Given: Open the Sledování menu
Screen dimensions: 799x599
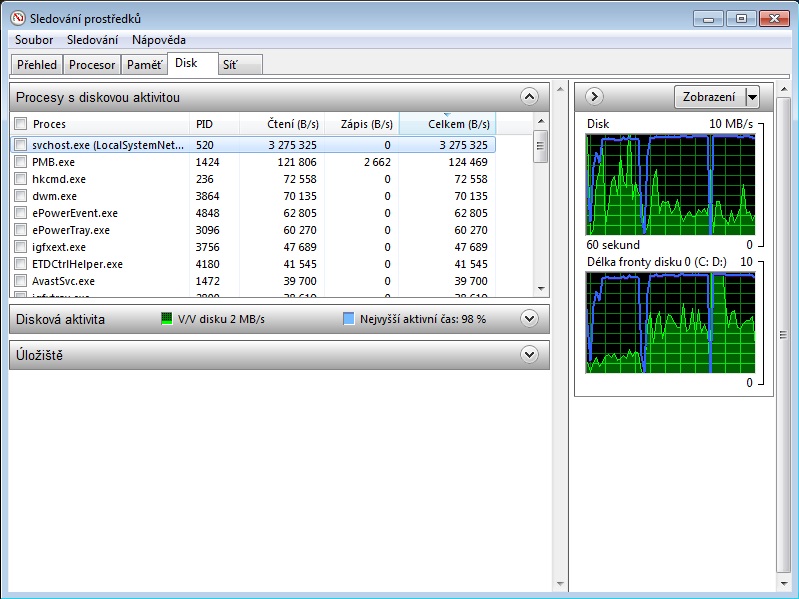Looking at the screenshot, I should pos(92,40).
